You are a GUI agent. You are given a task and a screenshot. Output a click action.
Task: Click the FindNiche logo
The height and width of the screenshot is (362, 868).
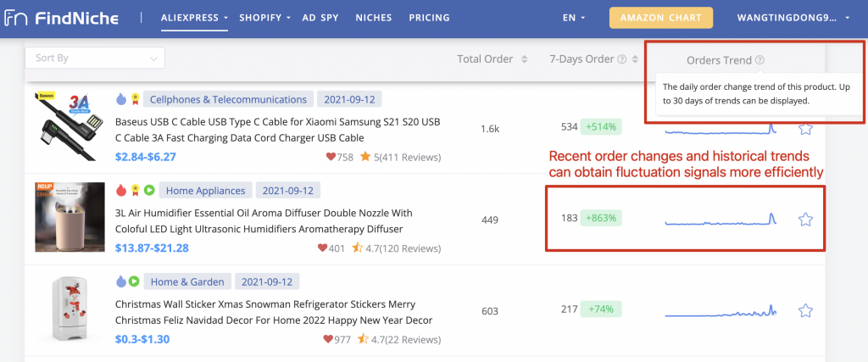coord(62,18)
